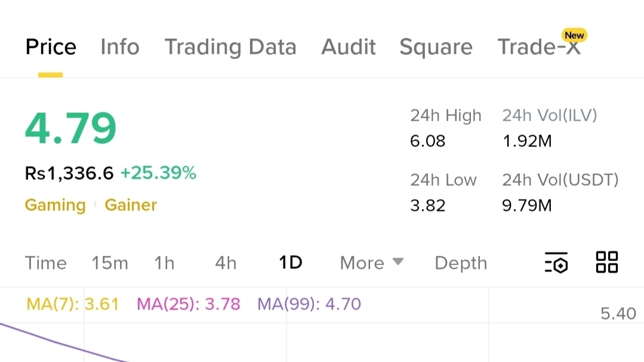Open the Square tab

pyautogui.click(x=436, y=47)
